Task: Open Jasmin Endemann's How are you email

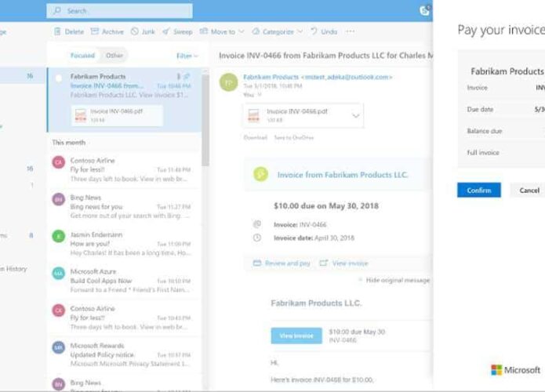Action: [x=125, y=244]
